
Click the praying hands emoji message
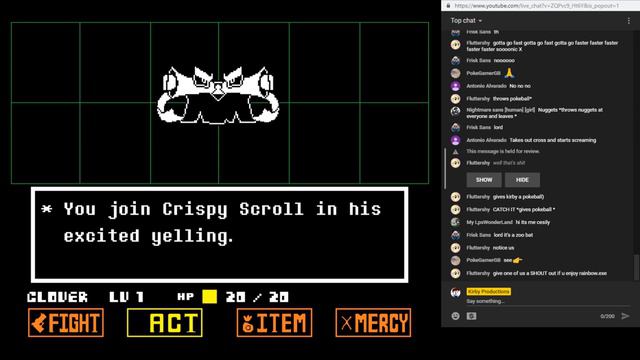tap(509, 73)
